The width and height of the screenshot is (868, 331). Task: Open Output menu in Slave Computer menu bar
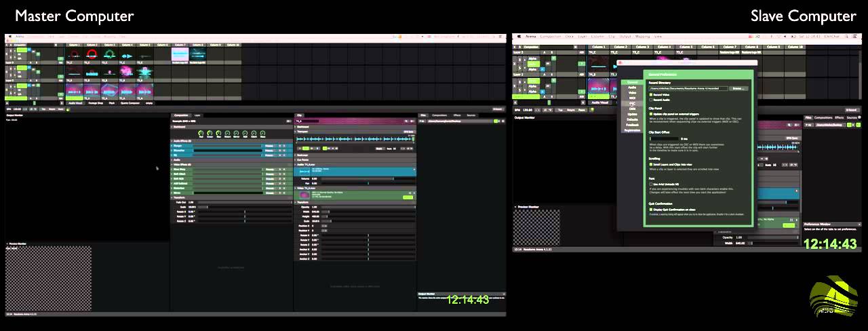625,36
